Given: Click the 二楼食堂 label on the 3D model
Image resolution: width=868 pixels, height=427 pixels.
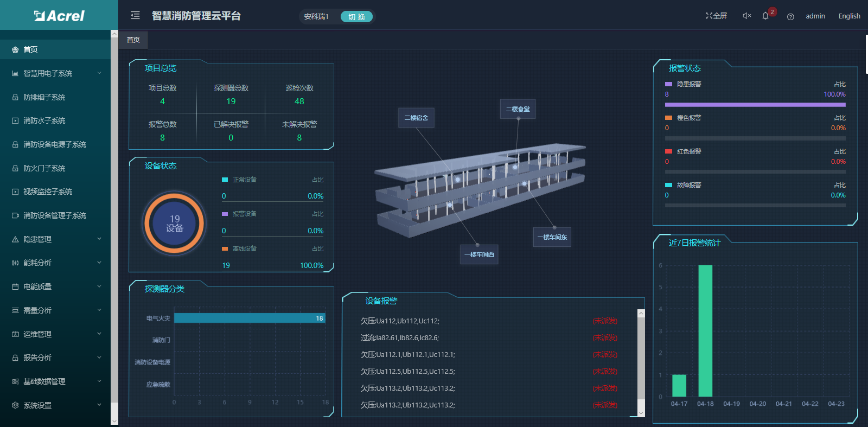Looking at the screenshot, I should [x=518, y=109].
